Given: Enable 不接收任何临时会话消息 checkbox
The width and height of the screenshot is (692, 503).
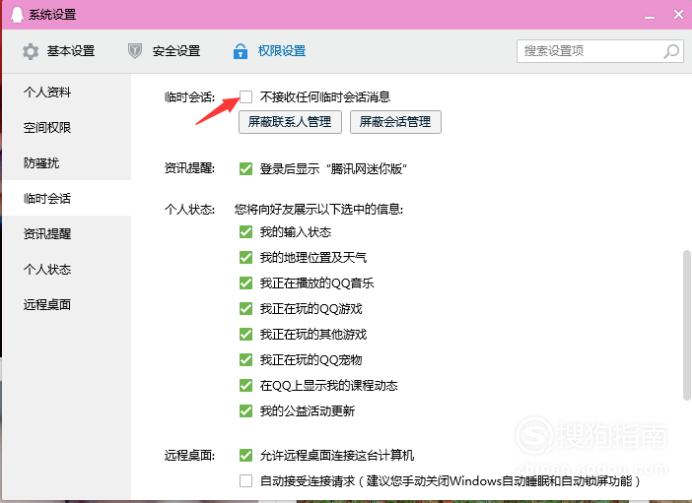Looking at the screenshot, I should pyautogui.click(x=246, y=97).
